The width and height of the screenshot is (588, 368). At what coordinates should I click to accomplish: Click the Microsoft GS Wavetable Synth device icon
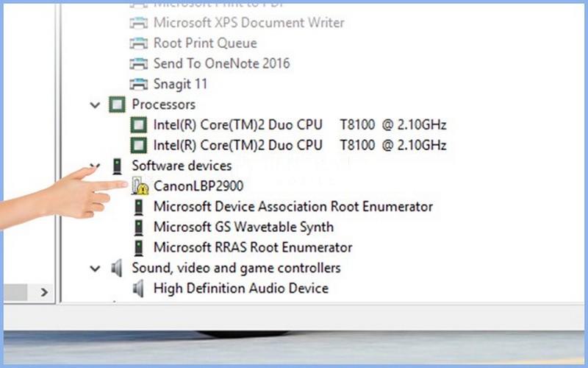point(138,227)
